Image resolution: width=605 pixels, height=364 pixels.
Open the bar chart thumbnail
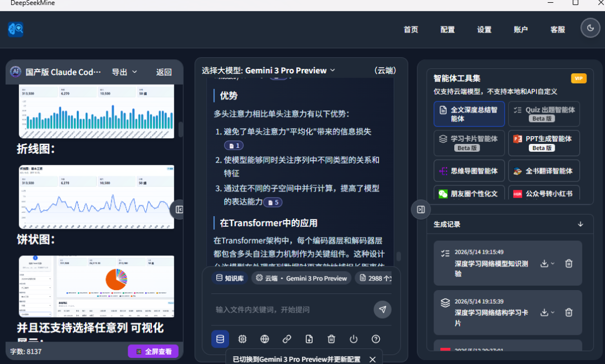[96, 112]
